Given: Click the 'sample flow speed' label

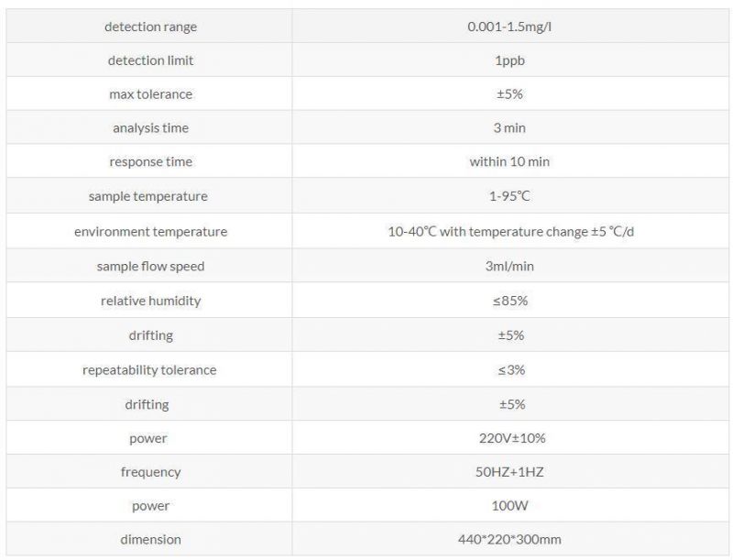Looking at the screenshot, I should pos(150,267).
